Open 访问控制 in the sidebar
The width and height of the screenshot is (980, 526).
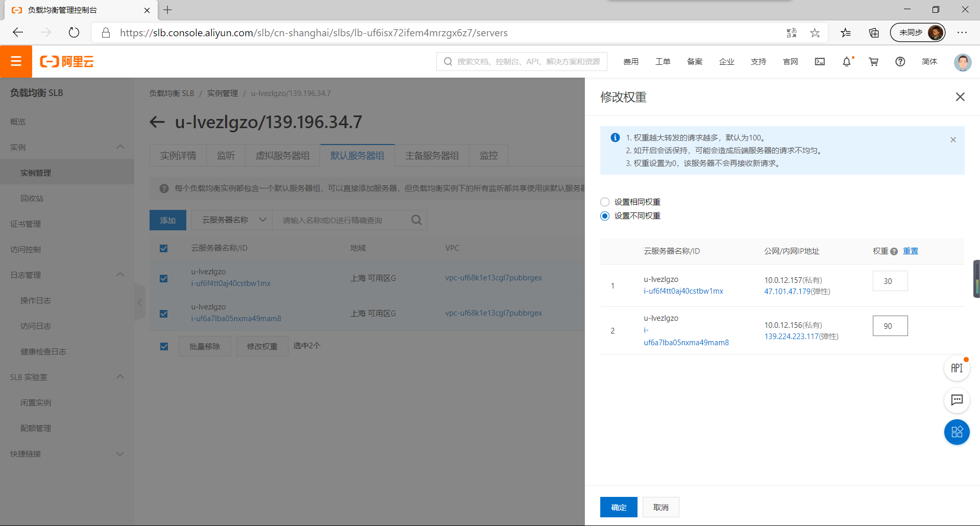click(26, 249)
